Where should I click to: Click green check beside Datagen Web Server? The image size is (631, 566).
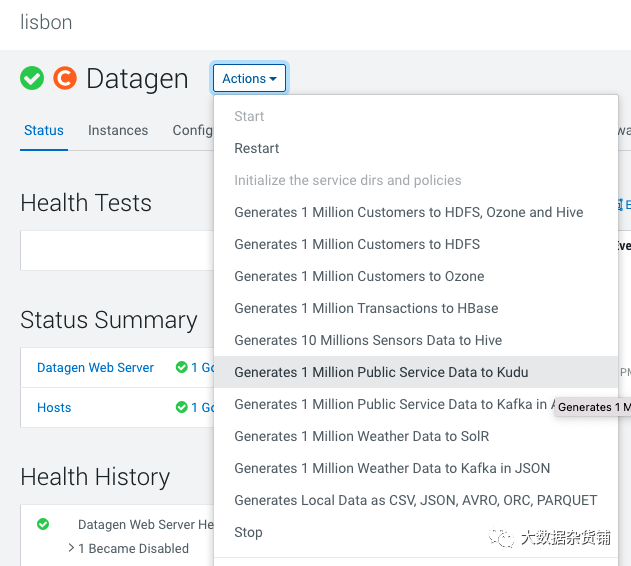point(182,367)
